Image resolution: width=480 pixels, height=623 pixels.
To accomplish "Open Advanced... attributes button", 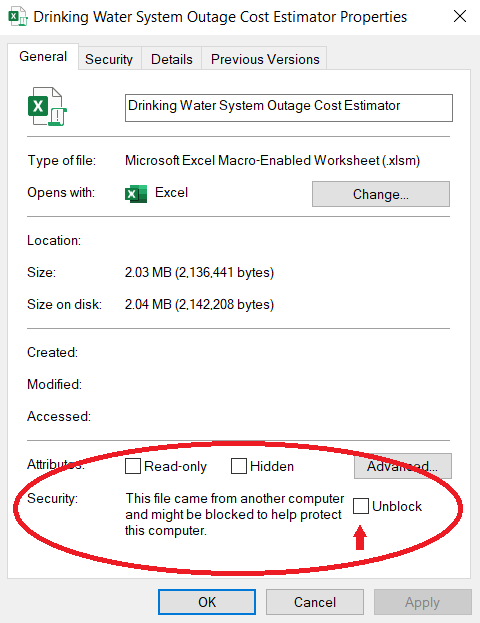I will (403, 466).
